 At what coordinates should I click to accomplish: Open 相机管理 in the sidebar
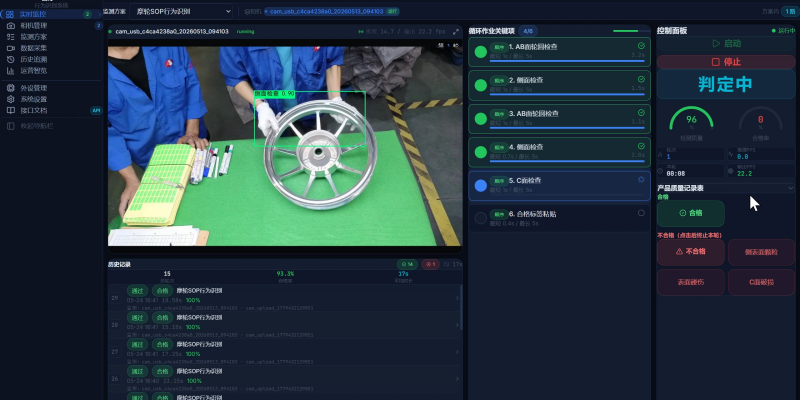pos(51,26)
